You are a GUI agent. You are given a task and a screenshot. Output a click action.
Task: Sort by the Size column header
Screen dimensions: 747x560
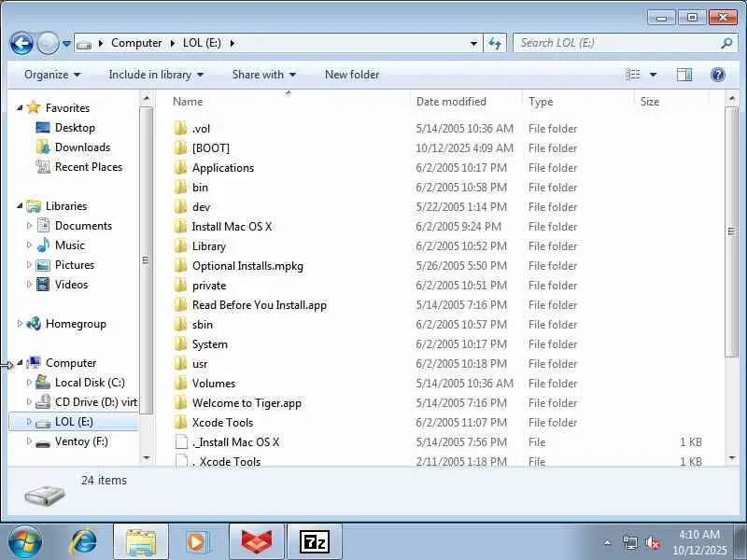[650, 102]
